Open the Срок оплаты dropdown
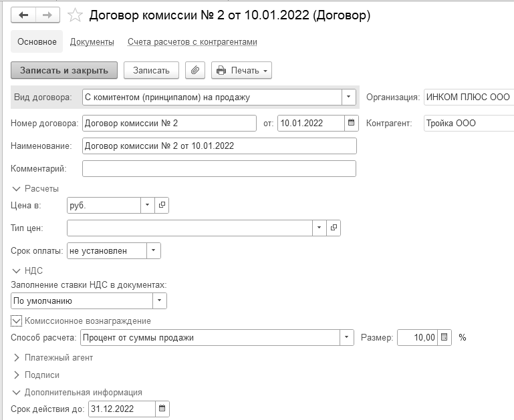514x420 pixels. [x=154, y=251]
